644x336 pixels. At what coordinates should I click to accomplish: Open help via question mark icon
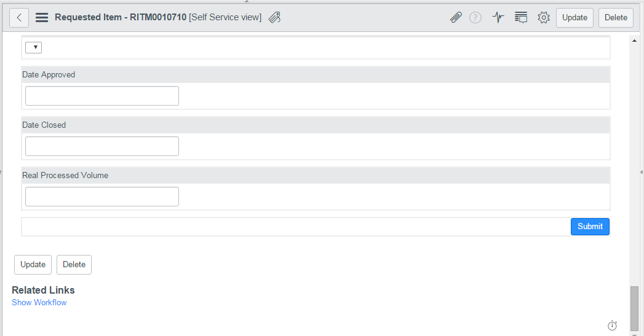475,18
